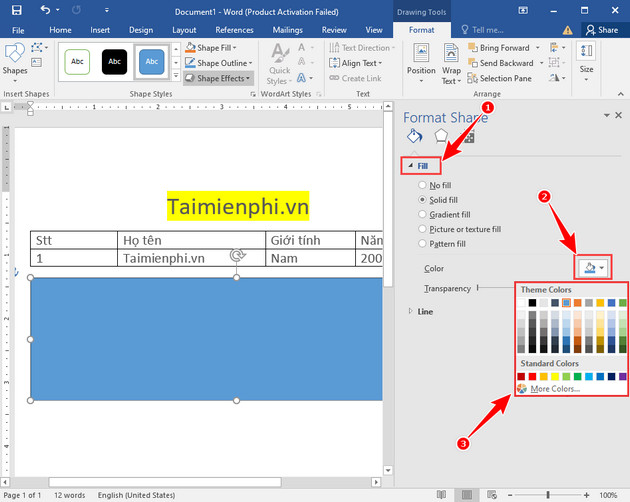630x502 pixels.
Task: Click Bring Forward button
Action: pyautogui.click(x=499, y=47)
